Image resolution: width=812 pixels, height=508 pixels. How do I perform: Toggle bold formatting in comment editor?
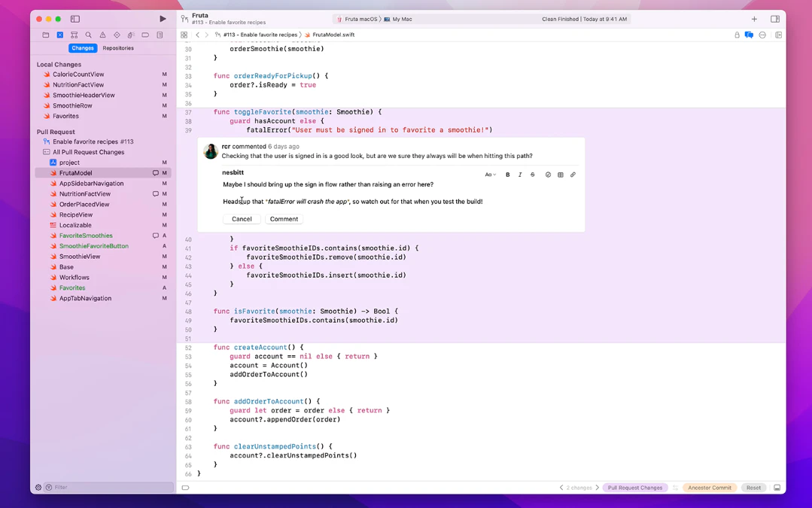(508, 175)
